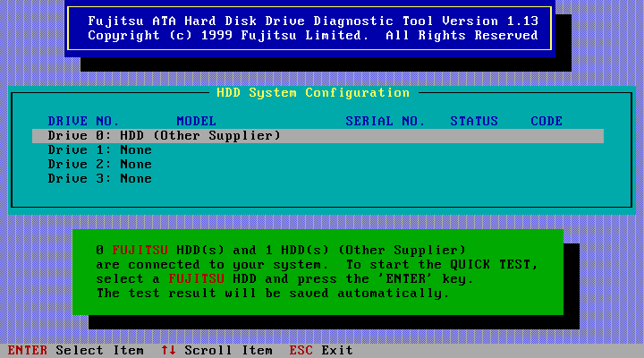Click the SERIAL NO. column header
The image size is (644, 358).
[385, 121]
